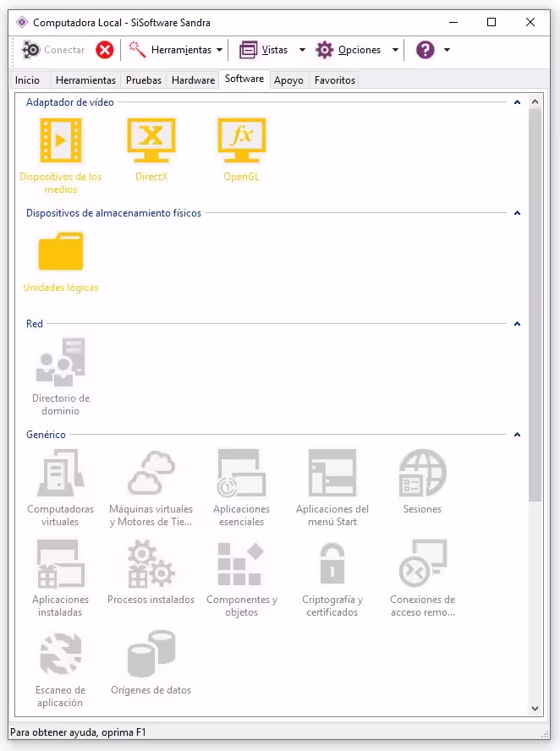Click the status bar help text
Image resolution: width=560 pixels, height=751 pixels.
[78, 732]
